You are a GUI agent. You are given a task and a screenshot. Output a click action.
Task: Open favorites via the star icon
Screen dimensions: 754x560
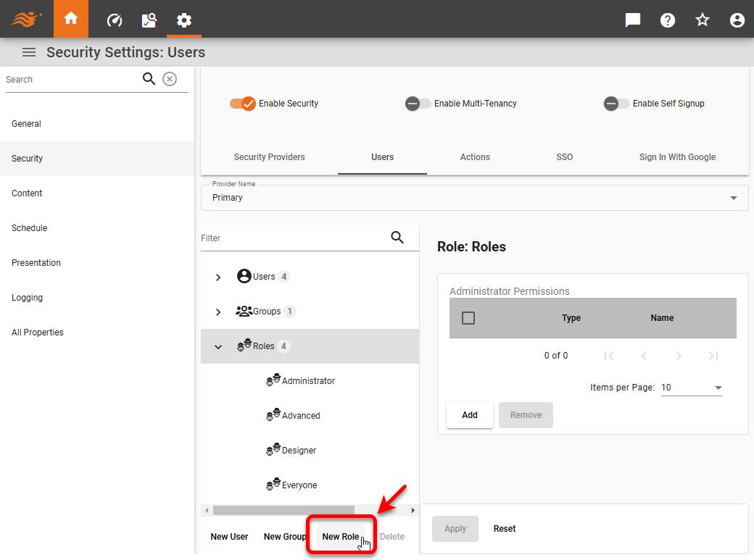click(x=702, y=20)
